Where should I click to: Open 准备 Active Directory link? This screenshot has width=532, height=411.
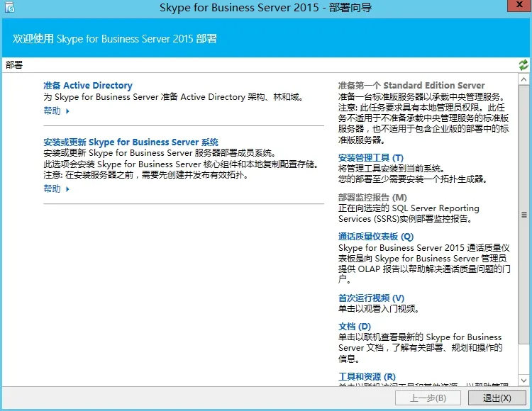(x=87, y=85)
